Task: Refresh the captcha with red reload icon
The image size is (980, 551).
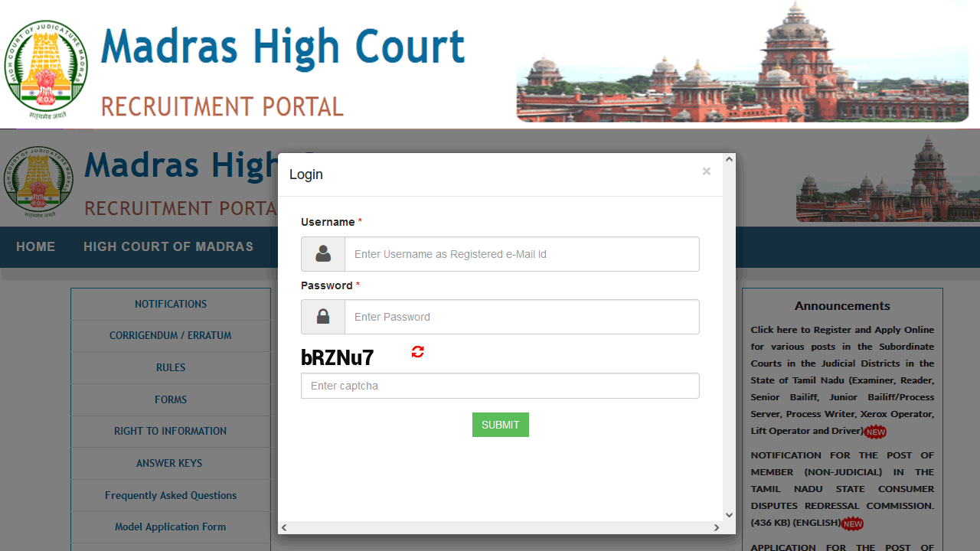Action: pos(417,352)
